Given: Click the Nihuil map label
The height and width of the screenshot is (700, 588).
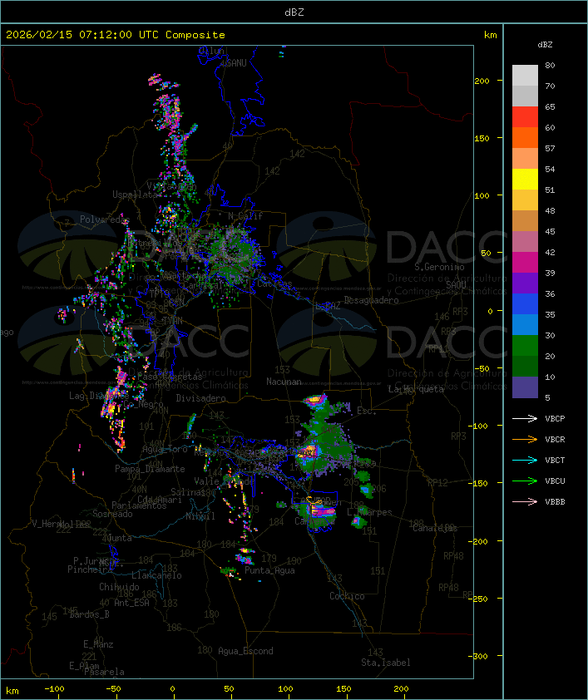Looking at the screenshot, I should click(200, 516).
